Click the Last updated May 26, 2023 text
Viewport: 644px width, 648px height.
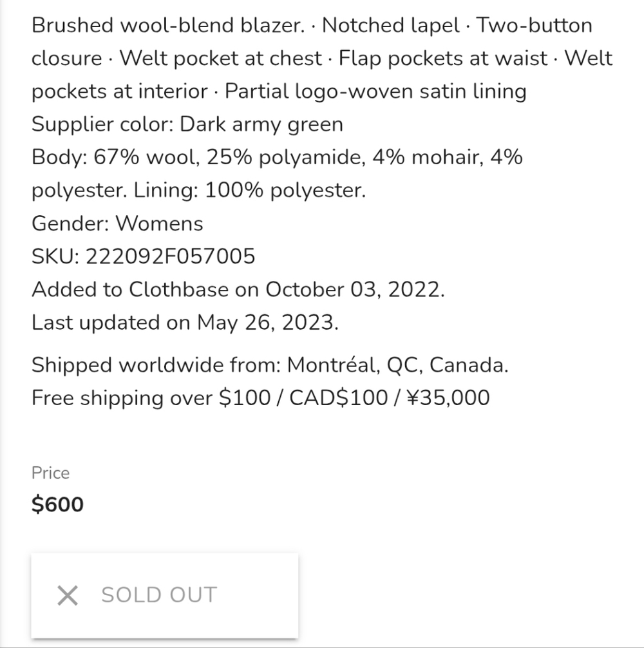pos(185,321)
